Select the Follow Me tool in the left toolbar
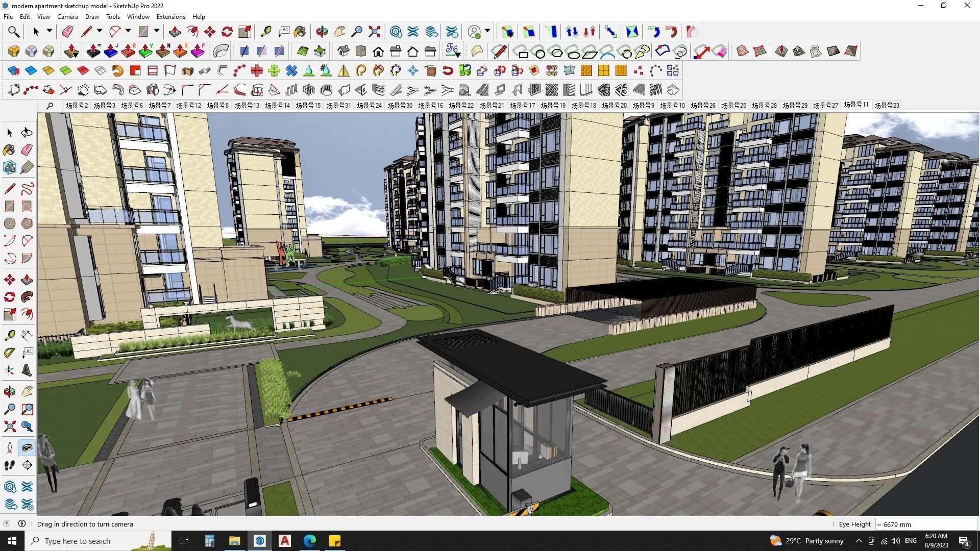980x551 pixels. coord(27,297)
